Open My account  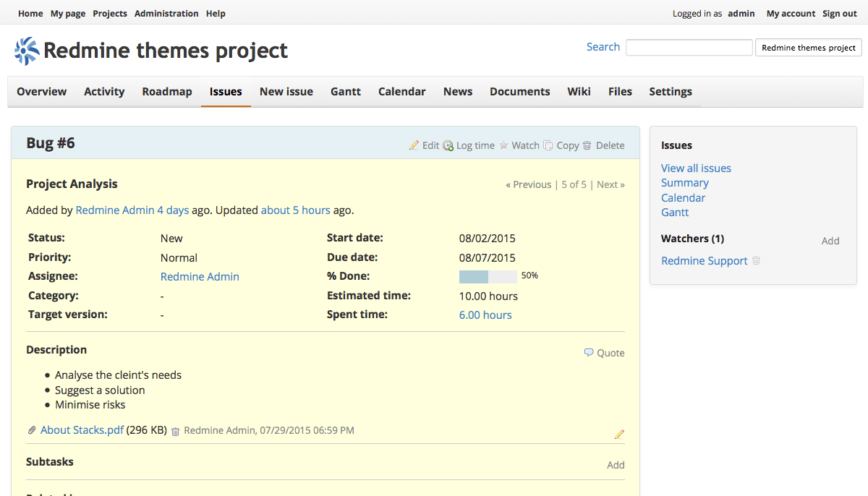(791, 14)
